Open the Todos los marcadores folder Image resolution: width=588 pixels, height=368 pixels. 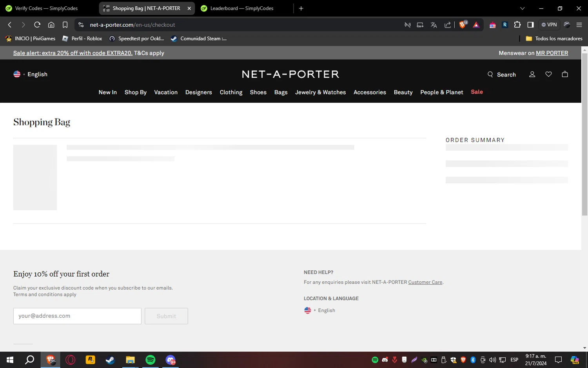(554, 38)
